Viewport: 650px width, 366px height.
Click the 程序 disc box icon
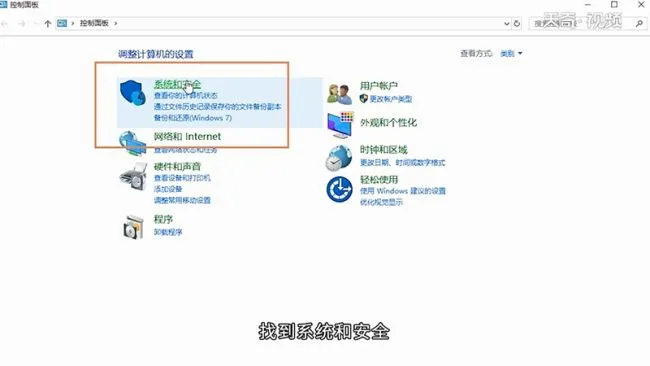(x=133, y=227)
